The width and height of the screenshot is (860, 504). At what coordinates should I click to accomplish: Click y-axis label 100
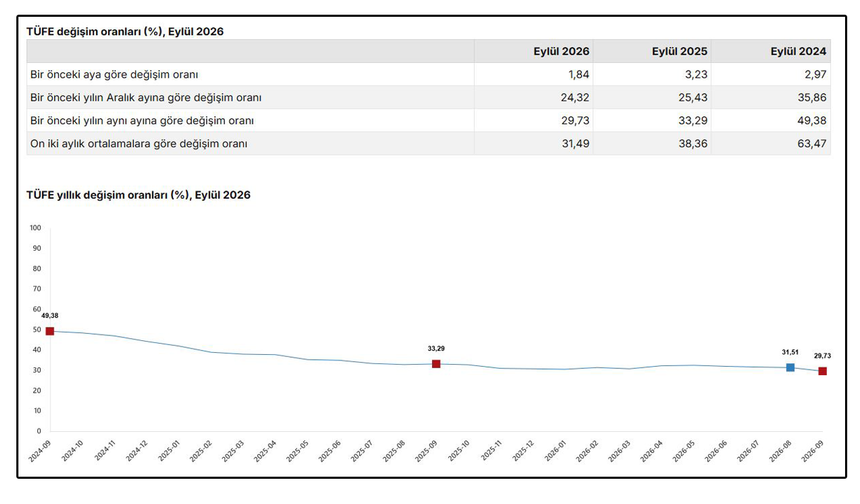pyautogui.click(x=36, y=228)
